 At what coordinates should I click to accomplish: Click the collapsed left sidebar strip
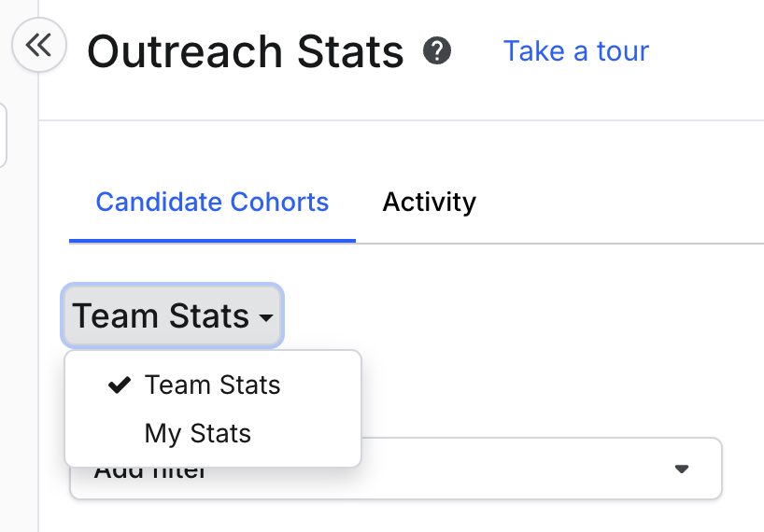pos(19,327)
